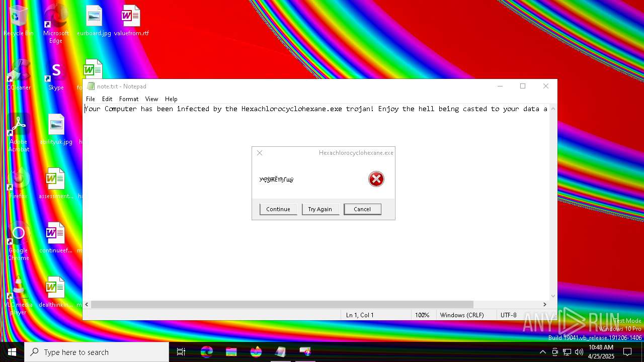644x362 pixels.
Task: Open Google Chrome desktop shortcut
Action: coord(19,241)
